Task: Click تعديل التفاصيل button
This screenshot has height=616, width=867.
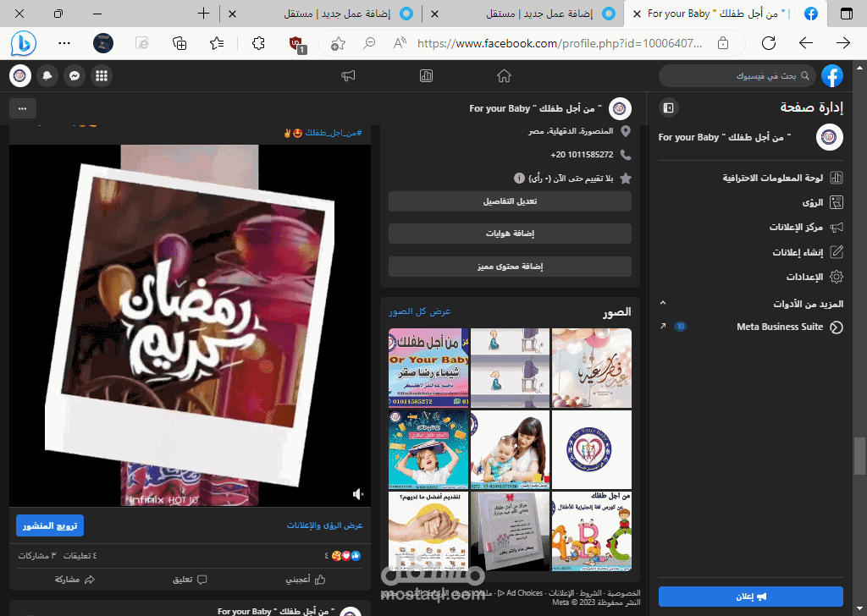Action: [x=510, y=201]
